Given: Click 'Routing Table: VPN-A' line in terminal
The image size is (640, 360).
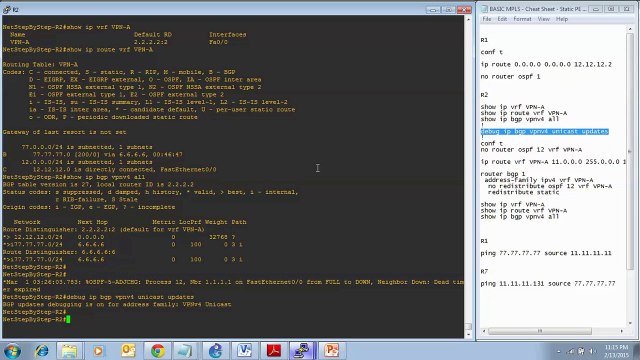Looking at the screenshot, I should coord(40,64).
